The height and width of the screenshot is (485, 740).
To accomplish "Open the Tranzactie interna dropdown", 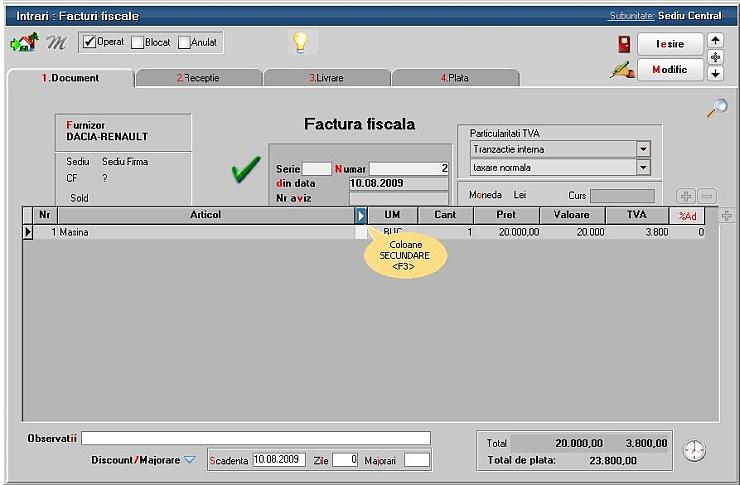I will [x=643, y=149].
